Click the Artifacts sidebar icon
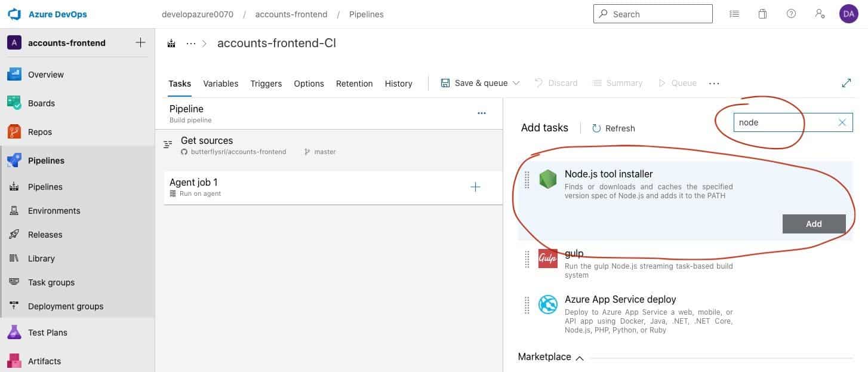Image resolution: width=868 pixels, height=372 pixels. (14, 361)
